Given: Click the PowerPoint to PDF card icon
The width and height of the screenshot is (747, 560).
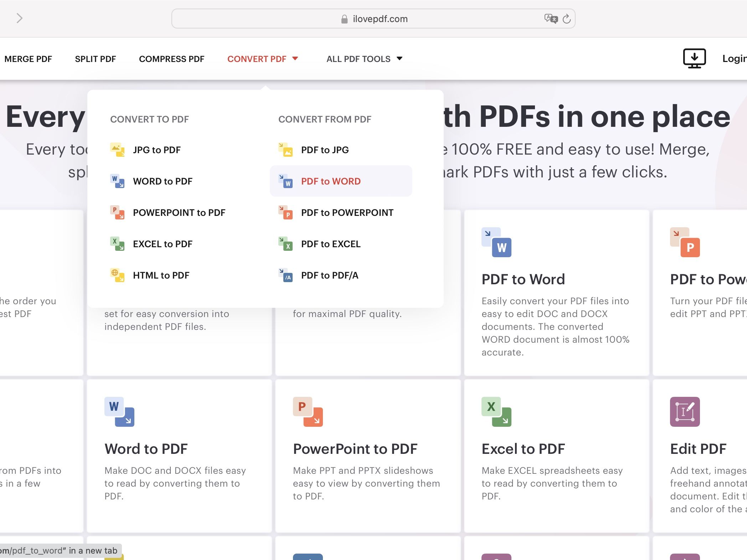Looking at the screenshot, I should tap(308, 411).
